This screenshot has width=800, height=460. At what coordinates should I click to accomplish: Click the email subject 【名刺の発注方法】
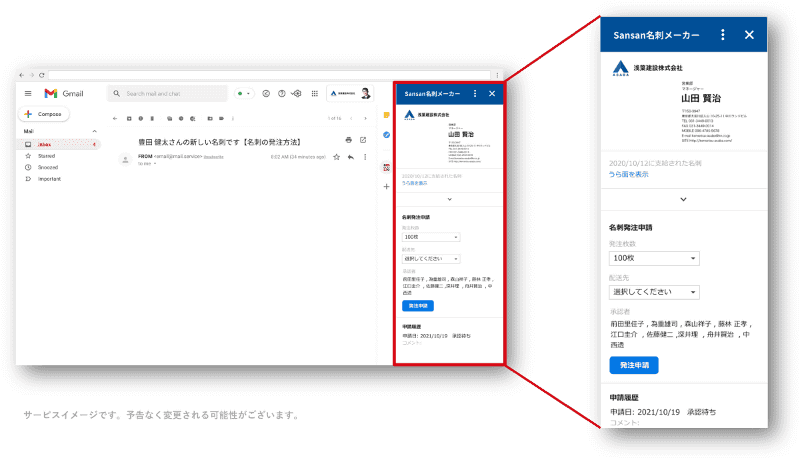coord(272,142)
